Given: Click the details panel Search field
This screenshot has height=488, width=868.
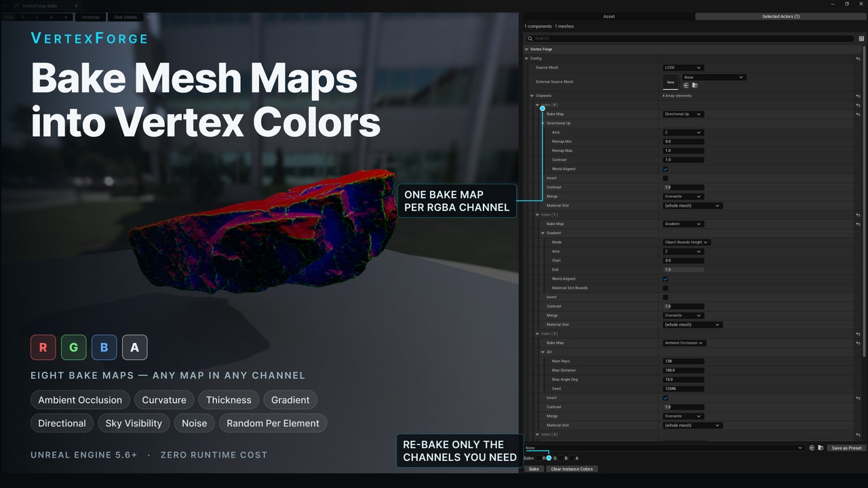Looking at the screenshot, I should [x=690, y=39].
